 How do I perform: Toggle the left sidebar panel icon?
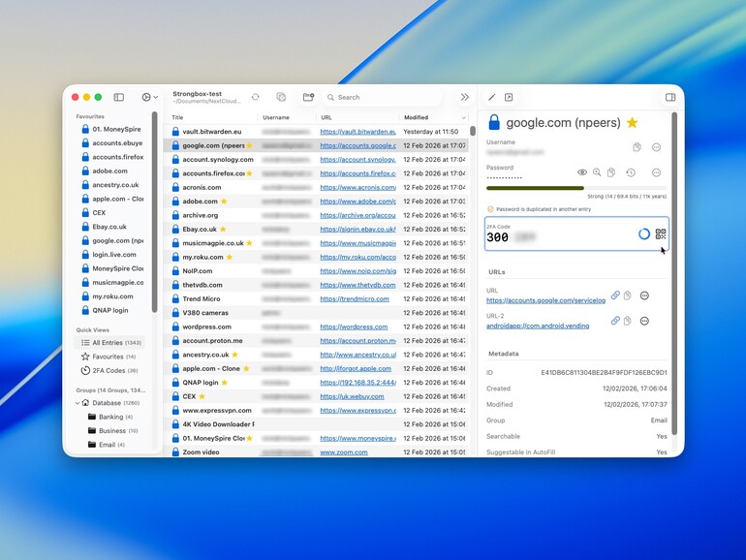pyautogui.click(x=118, y=97)
